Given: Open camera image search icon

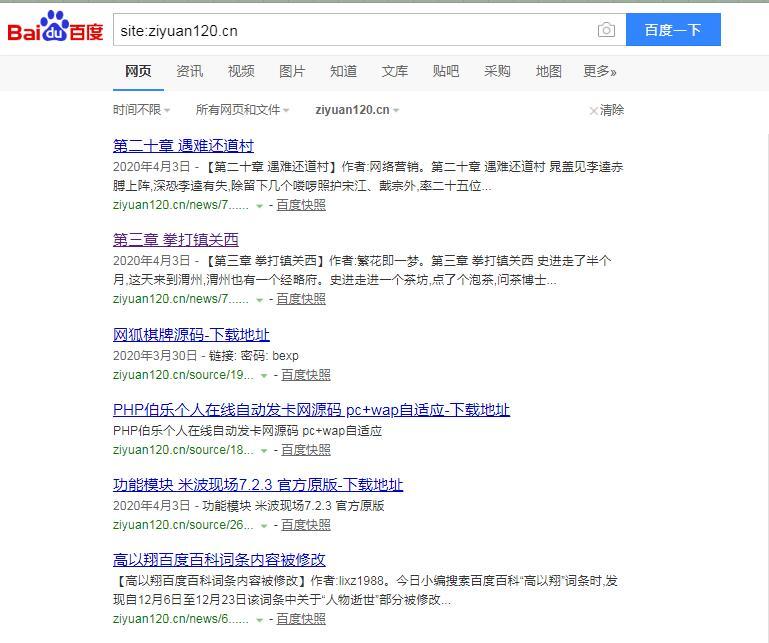Looking at the screenshot, I should click(x=606, y=30).
